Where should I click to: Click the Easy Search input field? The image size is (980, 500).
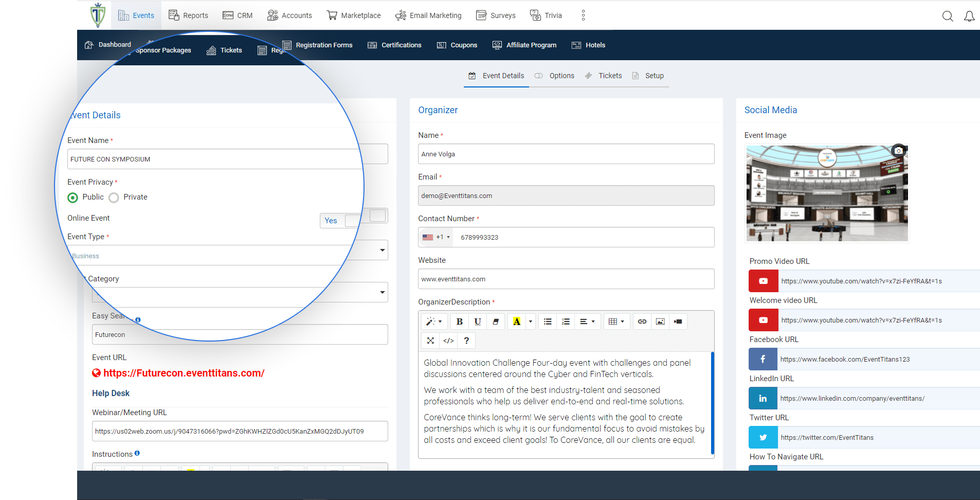point(240,334)
